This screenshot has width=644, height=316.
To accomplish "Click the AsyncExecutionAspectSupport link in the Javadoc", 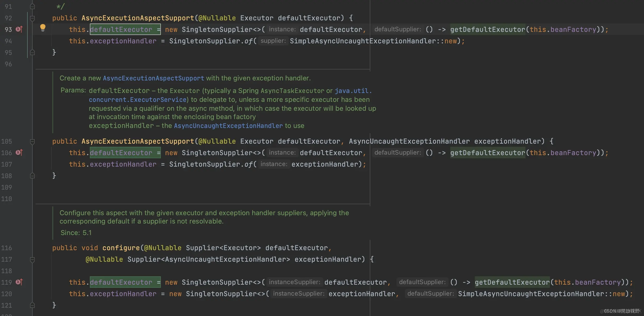I will [x=153, y=78].
